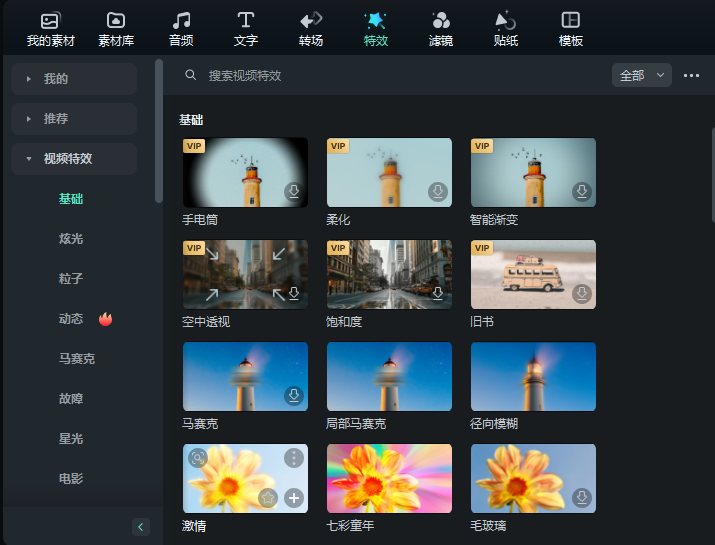Switch to the 转场 transitions tab
This screenshot has width=715, height=545.
pyautogui.click(x=311, y=30)
